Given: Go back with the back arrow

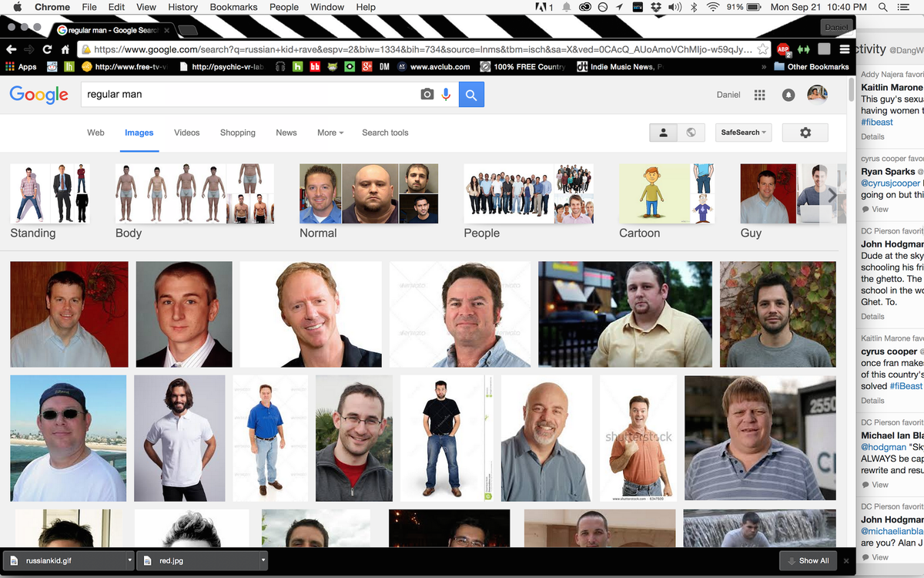Looking at the screenshot, I should click(11, 49).
